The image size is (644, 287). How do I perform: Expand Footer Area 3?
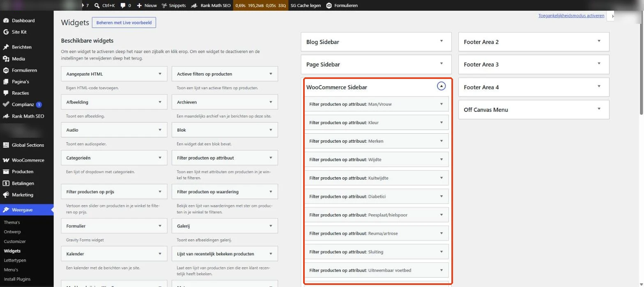[x=599, y=64]
